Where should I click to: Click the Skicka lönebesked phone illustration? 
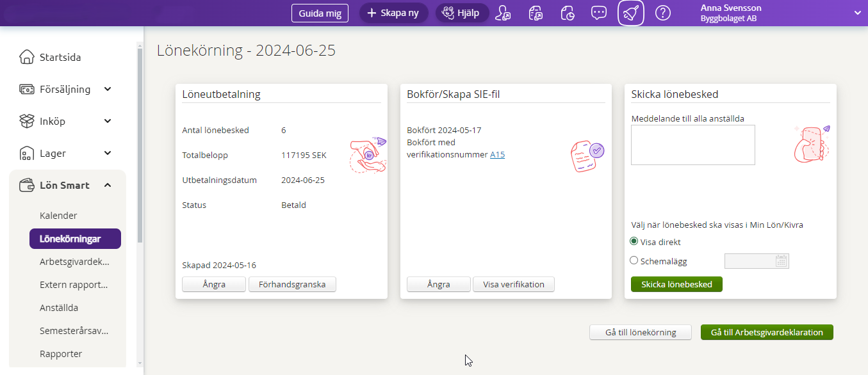[x=812, y=144]
